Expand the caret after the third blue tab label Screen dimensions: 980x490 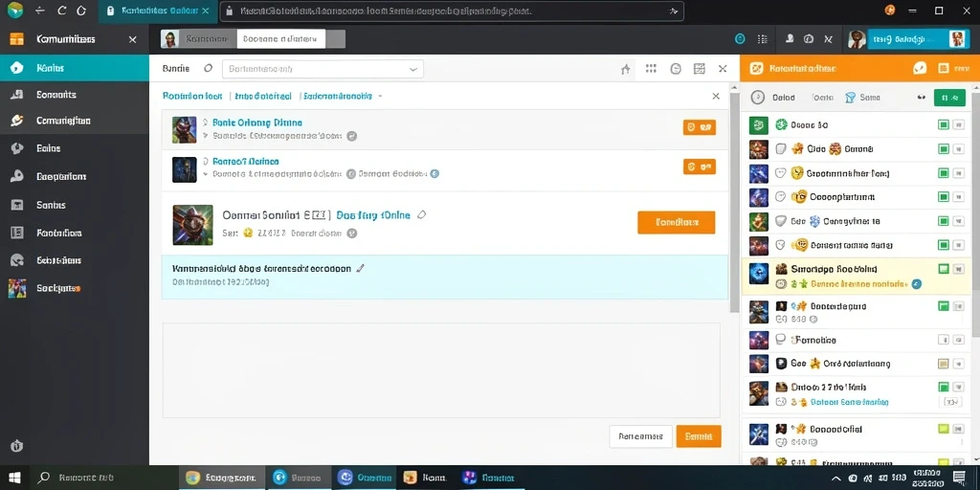tap(380, 97)
